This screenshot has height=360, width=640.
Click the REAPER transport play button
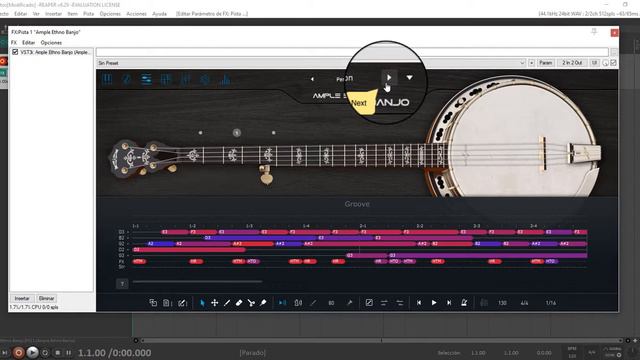pyautogui.click(x=32, y=352)
